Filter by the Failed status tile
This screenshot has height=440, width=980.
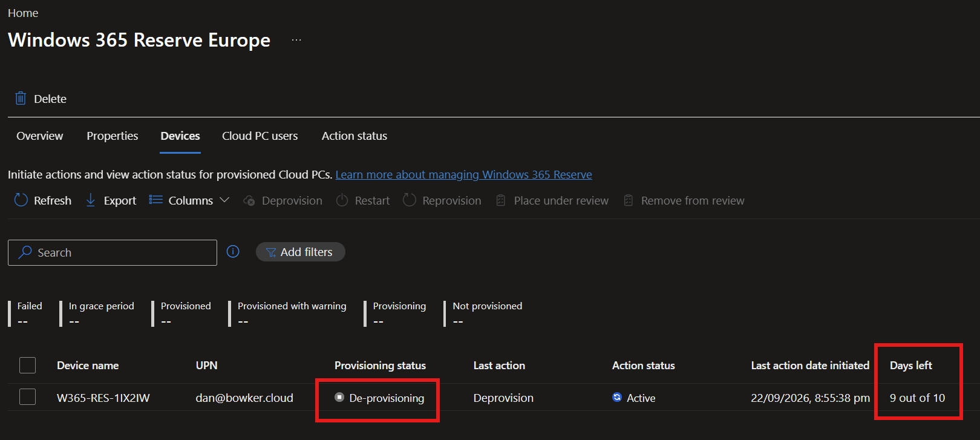[x=25, y=313]
